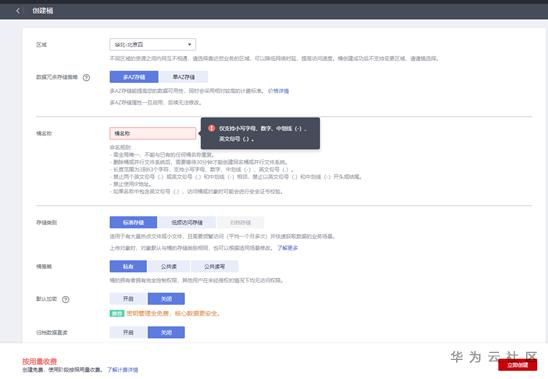The height and width of the screenshot is (379, 548).
Task: Click help icon next to 数据冗余存储策略
Action: pyautogui.click(x=86, y=78)
